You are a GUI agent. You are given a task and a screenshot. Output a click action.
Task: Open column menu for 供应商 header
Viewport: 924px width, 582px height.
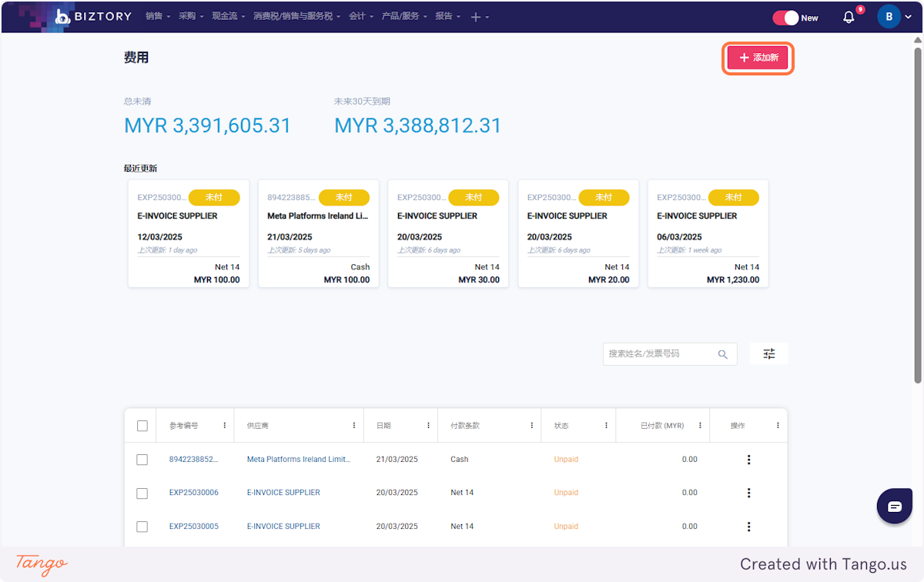pyautogui.click(x=354, y=426)
